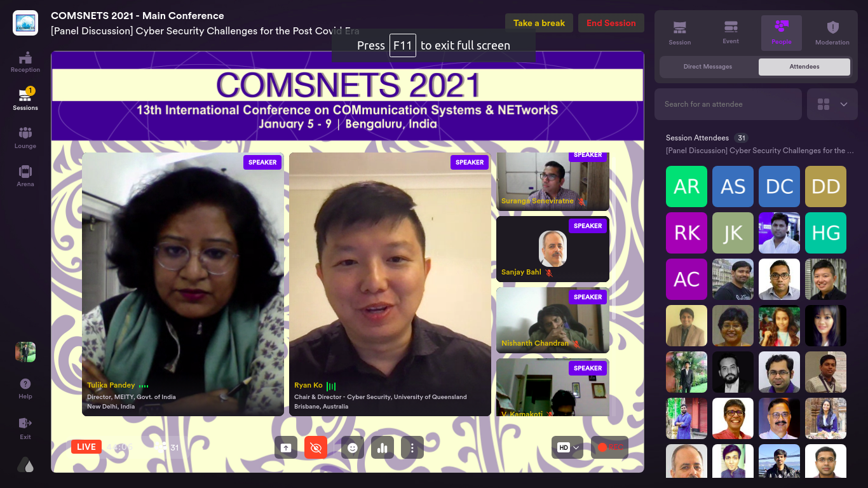
Task: Open the HD video quality dropdown
Action: [x=569, y=447]
